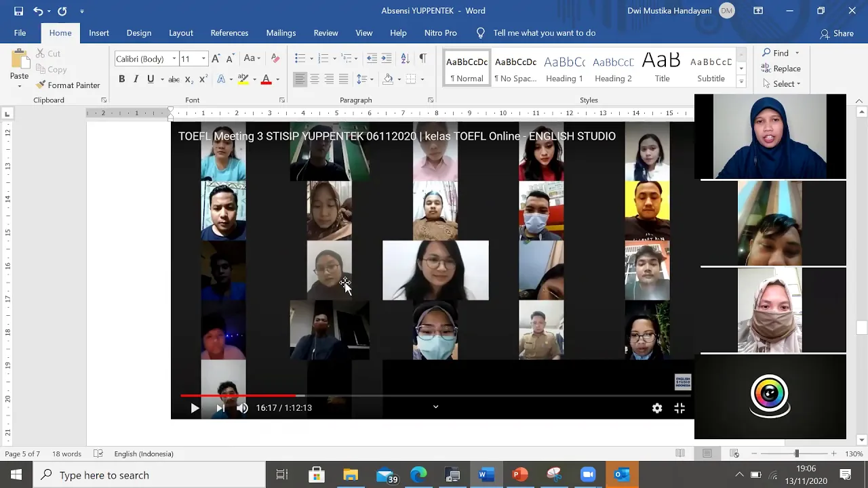Screen dimensions: 868x488
Task: Clear all formatting icon
Action: click(275, 58)
